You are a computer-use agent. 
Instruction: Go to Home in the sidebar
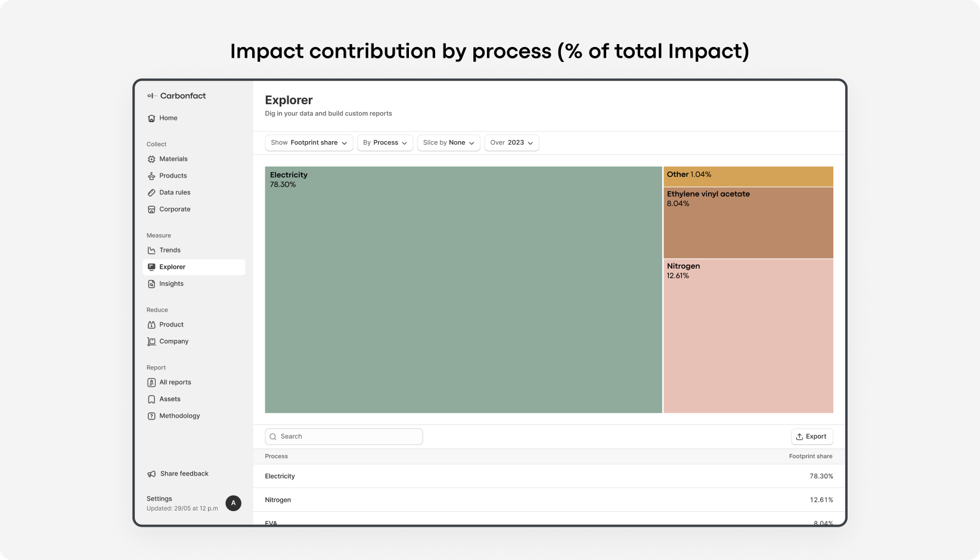click(x=168, y=118)
